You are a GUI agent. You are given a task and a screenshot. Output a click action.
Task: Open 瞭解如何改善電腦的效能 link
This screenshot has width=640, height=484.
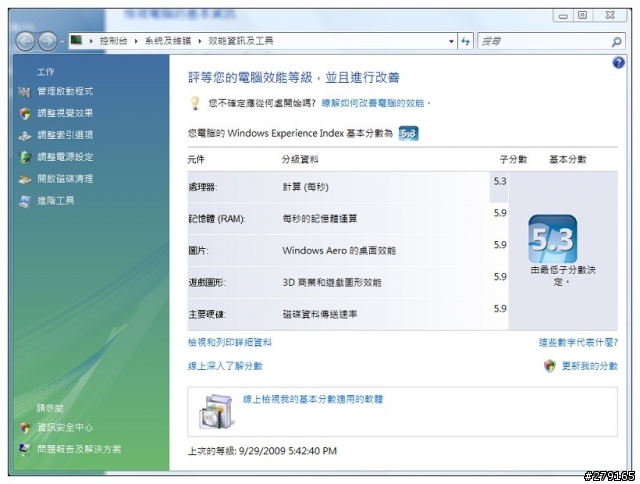tap(373, 103)
